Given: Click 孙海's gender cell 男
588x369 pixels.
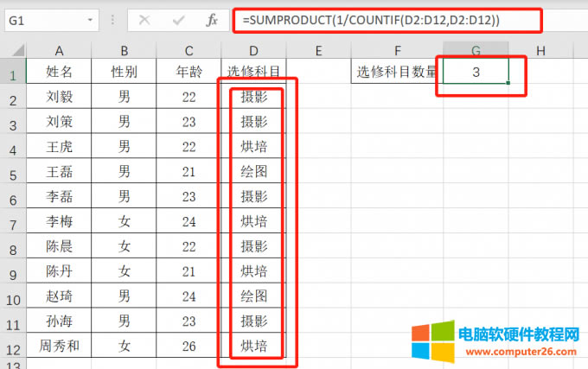Looking at the screenshot, I should click(x=125, y=321).
